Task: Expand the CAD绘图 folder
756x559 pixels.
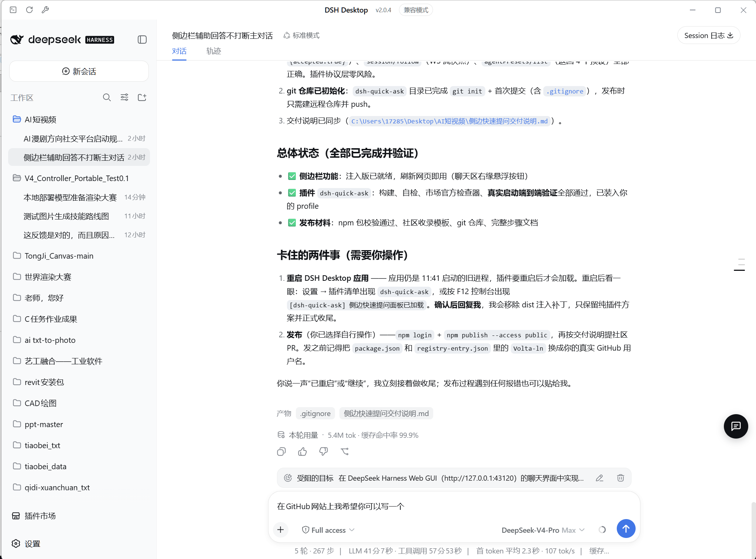Action: (x=79, y=403)
